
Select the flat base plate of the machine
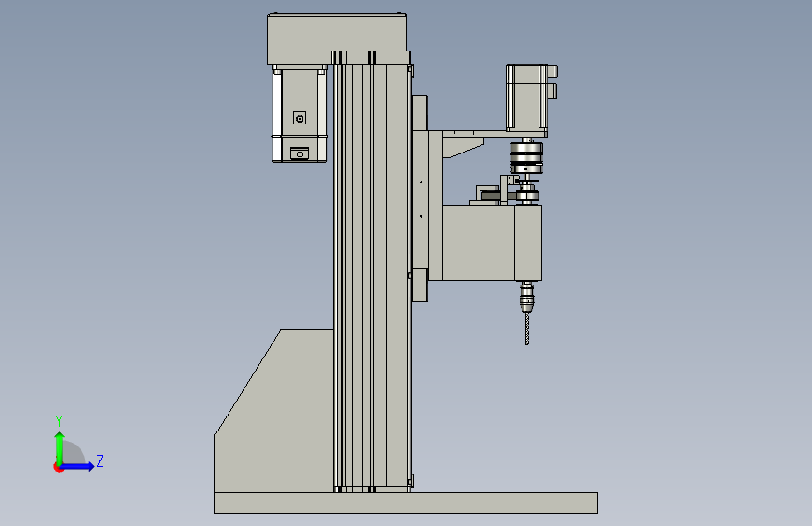406,504
